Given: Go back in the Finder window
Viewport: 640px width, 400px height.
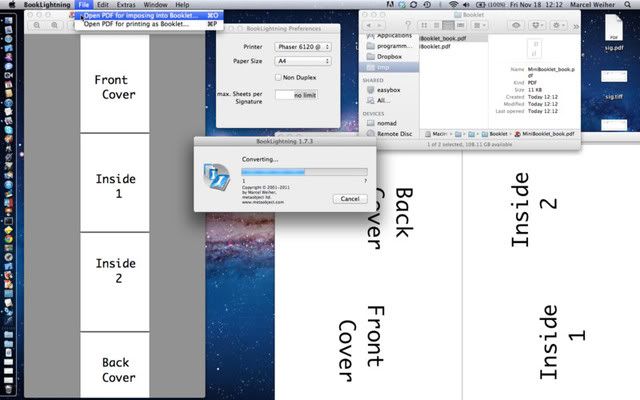Looking at the screenshot, I should [x=369, y=25].
